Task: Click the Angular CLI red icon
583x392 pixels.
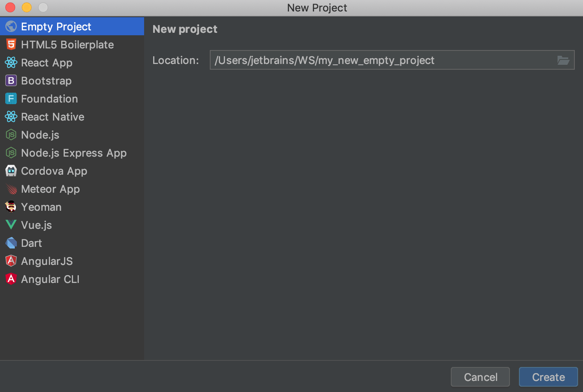Action: tap(11, 279)
